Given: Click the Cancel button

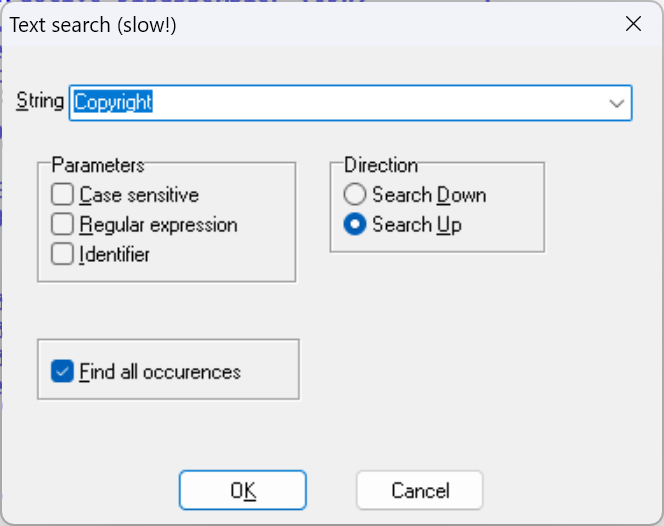Looking at the screenshot, I should click(420, 490).
